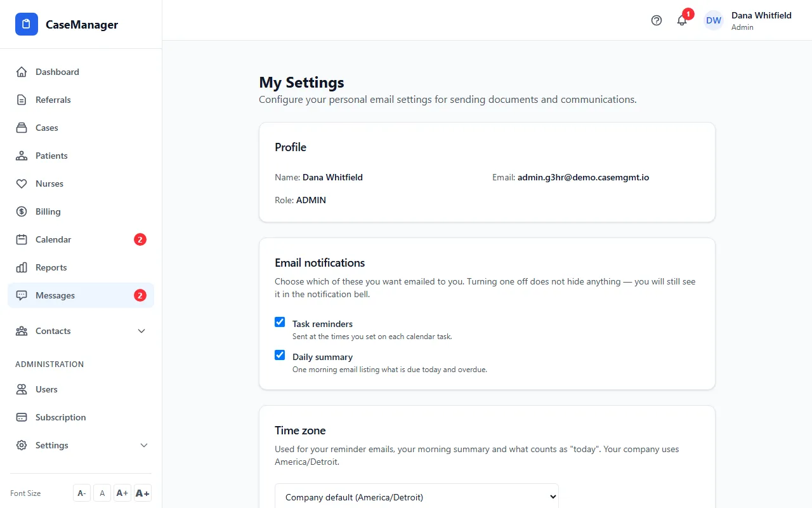Click the Calendar icon in sidebar

(22, 239)
